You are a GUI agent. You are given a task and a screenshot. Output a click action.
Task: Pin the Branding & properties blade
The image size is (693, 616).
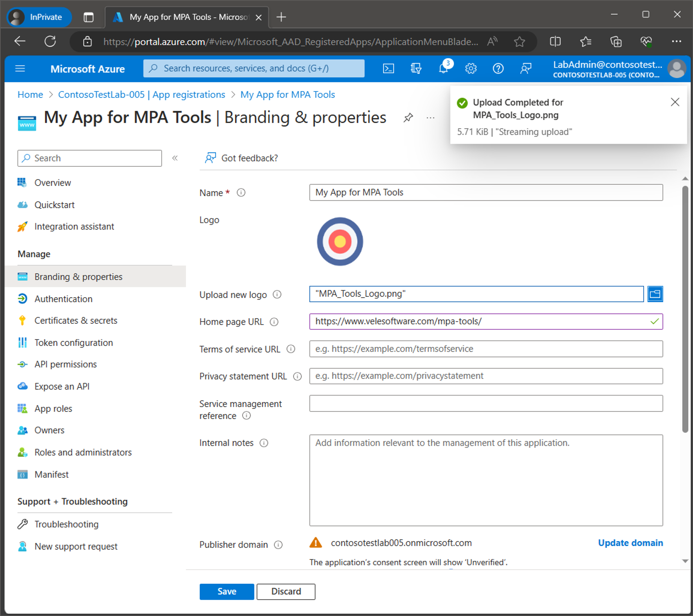click(408, 118)
